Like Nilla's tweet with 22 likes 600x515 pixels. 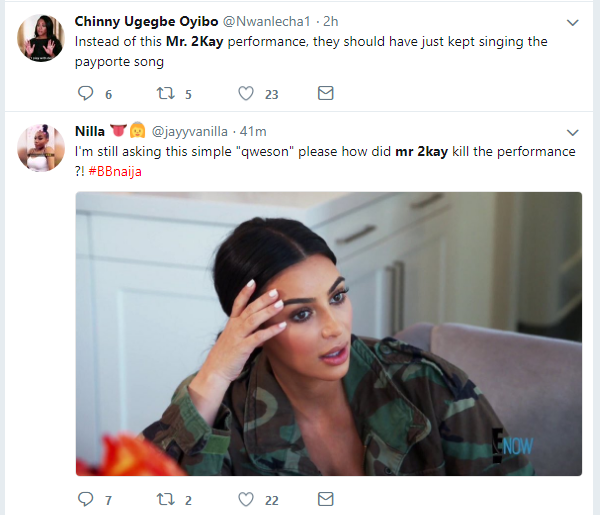point(246,499)
